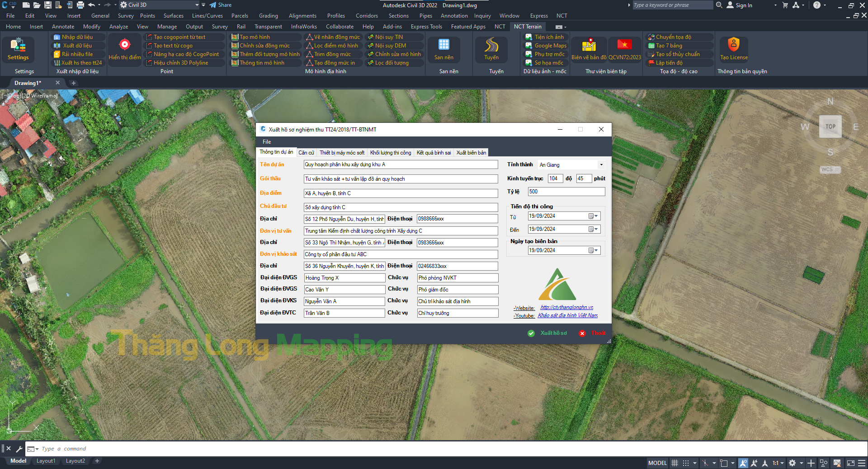The image size is (868, 469).
Task: Click the Tên dự án text field
Action: [401, 165]
